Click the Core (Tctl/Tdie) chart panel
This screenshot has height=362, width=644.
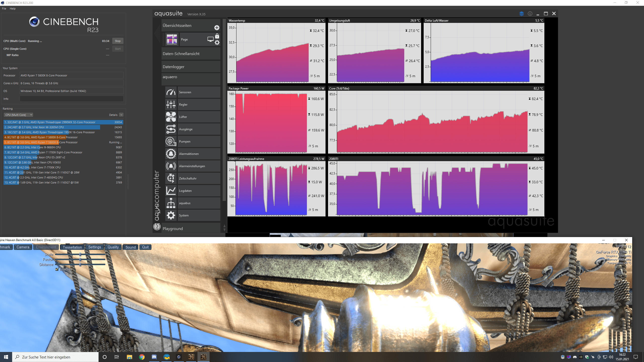[436, 120]
